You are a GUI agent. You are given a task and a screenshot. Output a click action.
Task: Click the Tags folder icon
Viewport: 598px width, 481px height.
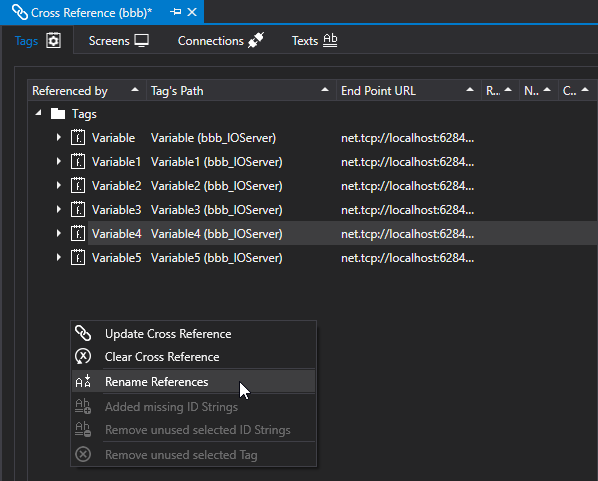tap(58, 114)
